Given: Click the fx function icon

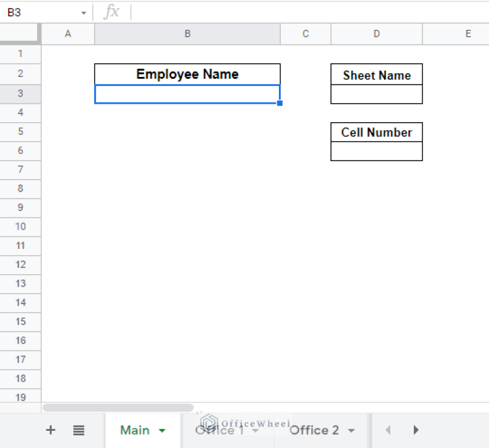Looking at the screenshot, I should pos(111,12).
